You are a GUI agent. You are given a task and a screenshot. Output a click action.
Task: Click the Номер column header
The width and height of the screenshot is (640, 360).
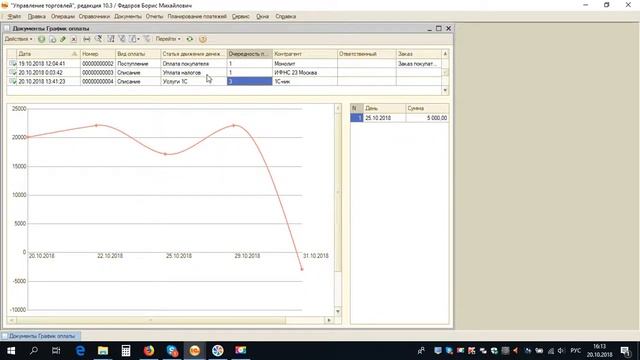97,54
